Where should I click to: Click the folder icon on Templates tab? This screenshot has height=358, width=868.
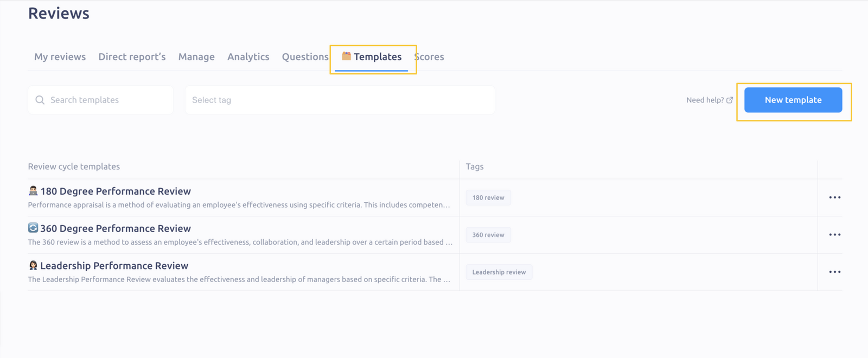(x=346, y=56)
